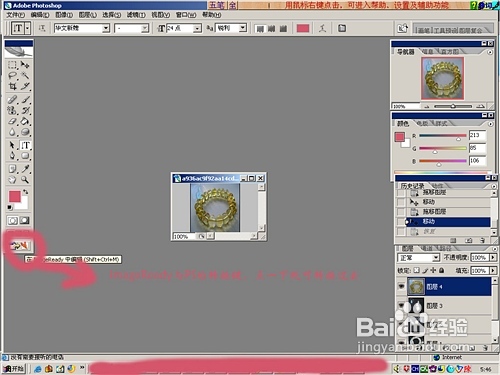This screenshot has width=500, height=375.
Task: Reset to default colors icon
Action: (x=10, y=208)
